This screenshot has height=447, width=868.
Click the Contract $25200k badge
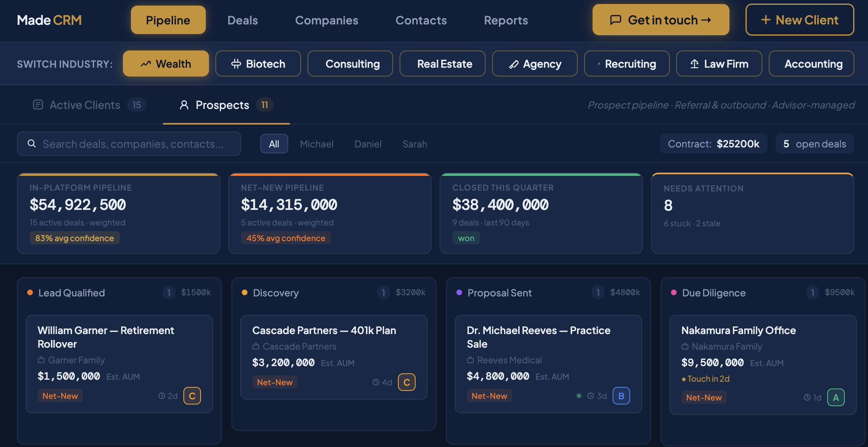713,144
